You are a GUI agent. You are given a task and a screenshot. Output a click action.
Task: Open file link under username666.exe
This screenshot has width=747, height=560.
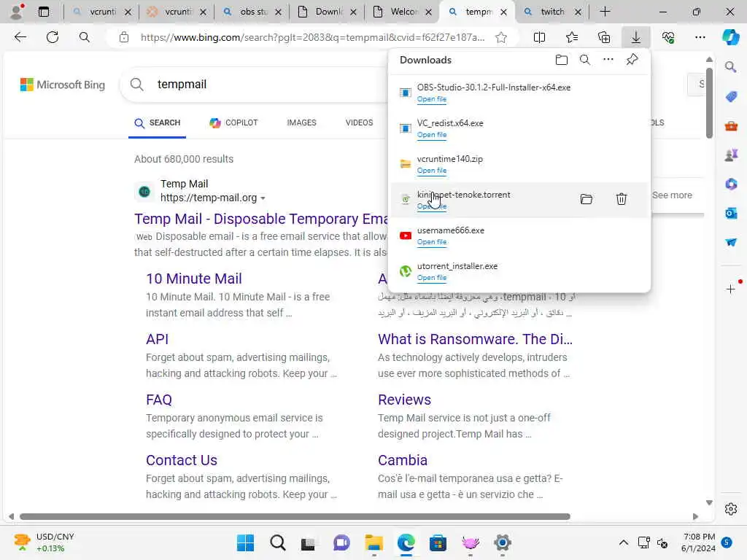432,242
